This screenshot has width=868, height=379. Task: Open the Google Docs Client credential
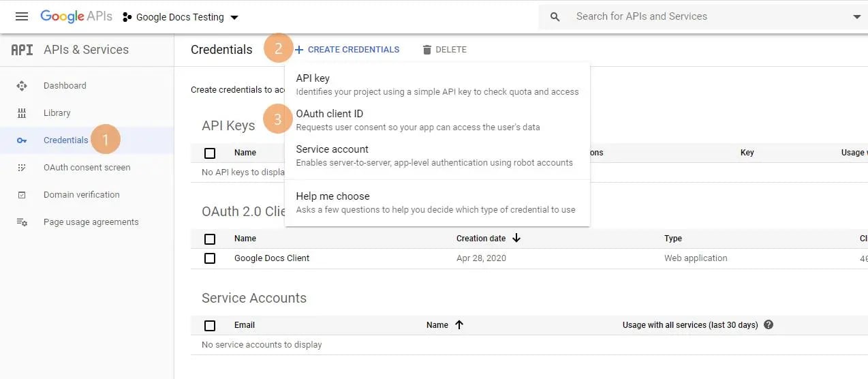click(x=272, y=258)
